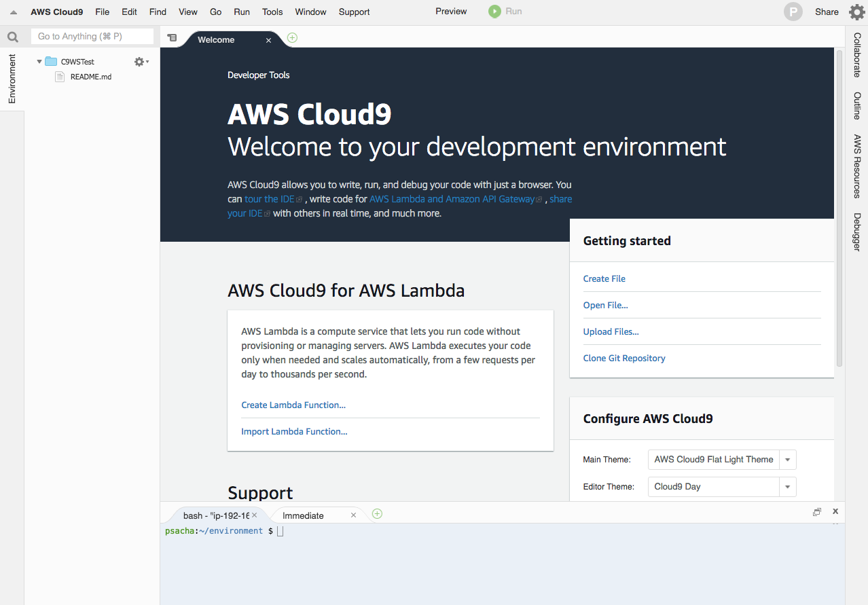Click the Create Lambda Function... link

click(293, 405)
